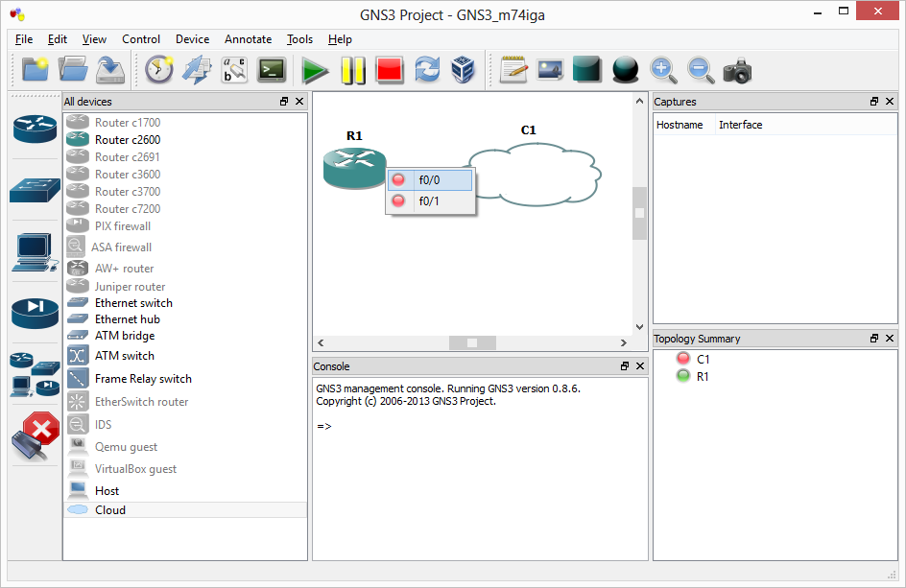Click the Zoom out magnifier icon
Viewport: 906px width, 588px height.
click(701, 70)
